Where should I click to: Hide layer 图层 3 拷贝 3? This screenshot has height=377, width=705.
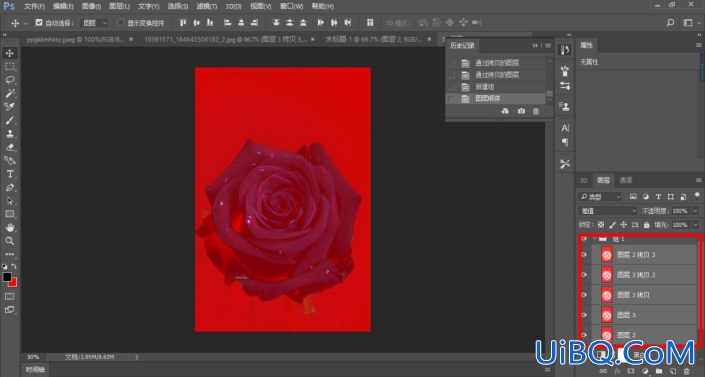coord(584,255)
